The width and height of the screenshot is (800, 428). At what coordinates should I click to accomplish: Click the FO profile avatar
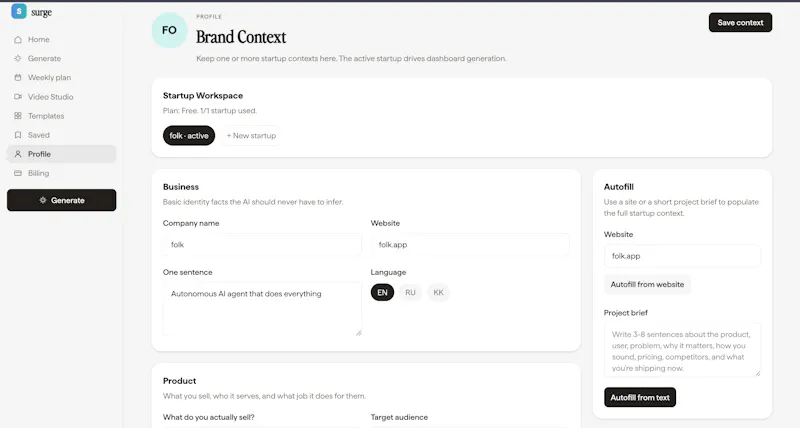click(x=169, y=30)
